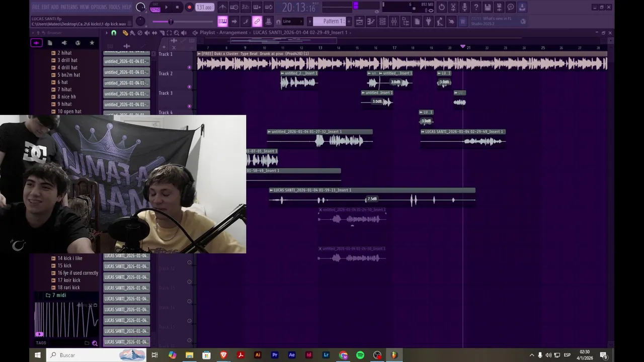Open the PATTERNS menu

pyautogui.click(x=69, y=7)
